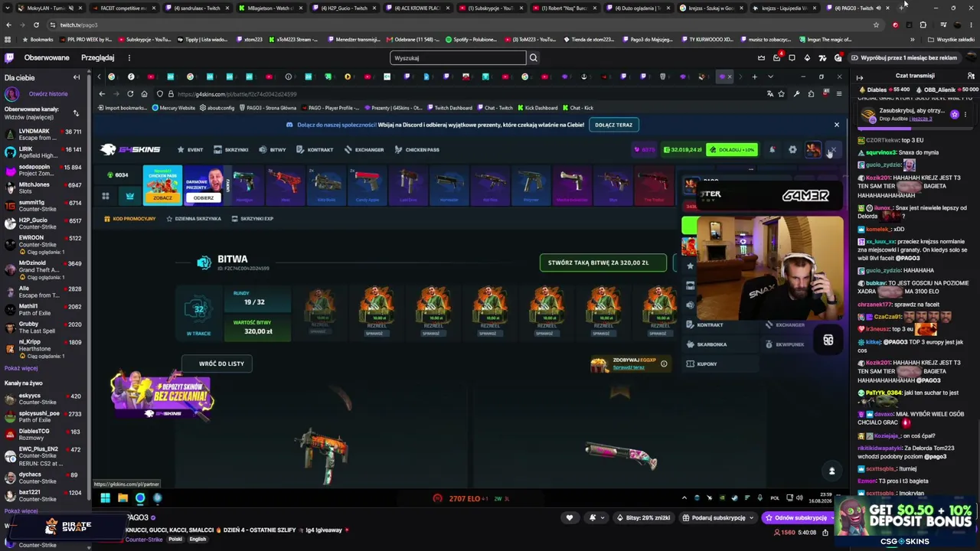
Task: Open the Przeglądaj tab
Action: tap(98, 58)
